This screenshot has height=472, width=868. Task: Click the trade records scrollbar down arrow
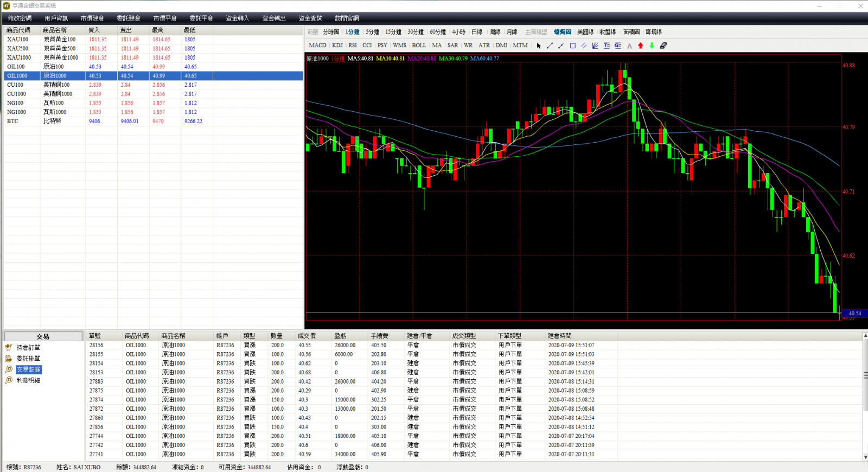tap(865, 457)
